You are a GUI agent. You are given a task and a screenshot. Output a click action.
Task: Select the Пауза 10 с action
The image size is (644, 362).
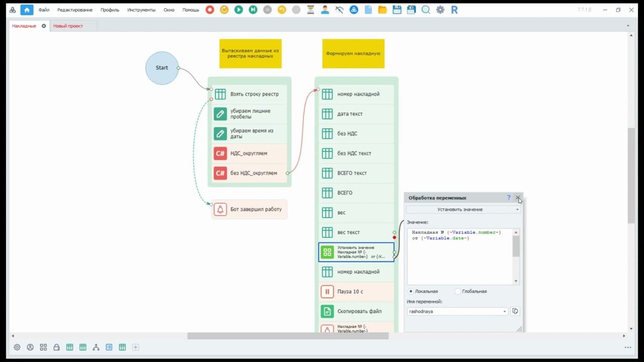tap(356, 292)
